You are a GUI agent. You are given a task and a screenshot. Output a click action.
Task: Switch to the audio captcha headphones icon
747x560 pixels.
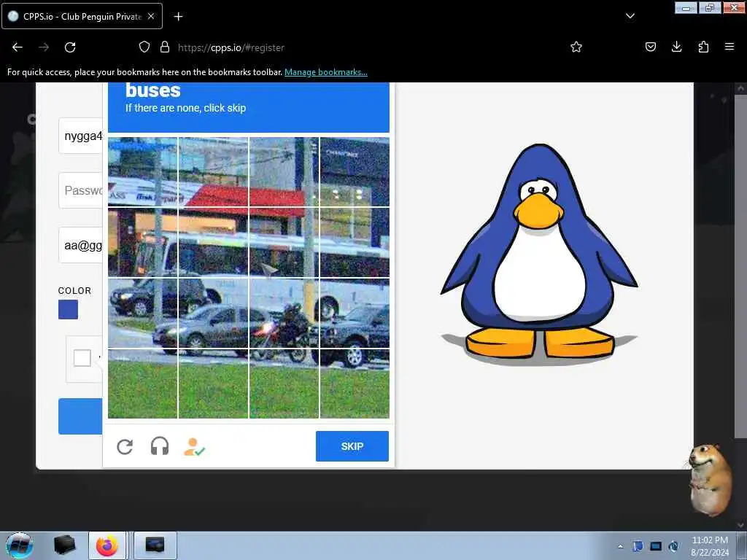point(160,447)
